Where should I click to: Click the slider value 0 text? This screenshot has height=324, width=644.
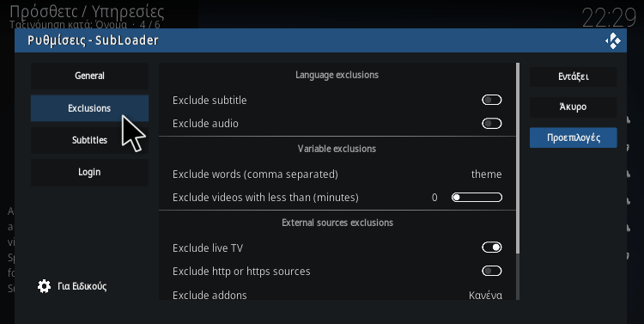[434, 198]
